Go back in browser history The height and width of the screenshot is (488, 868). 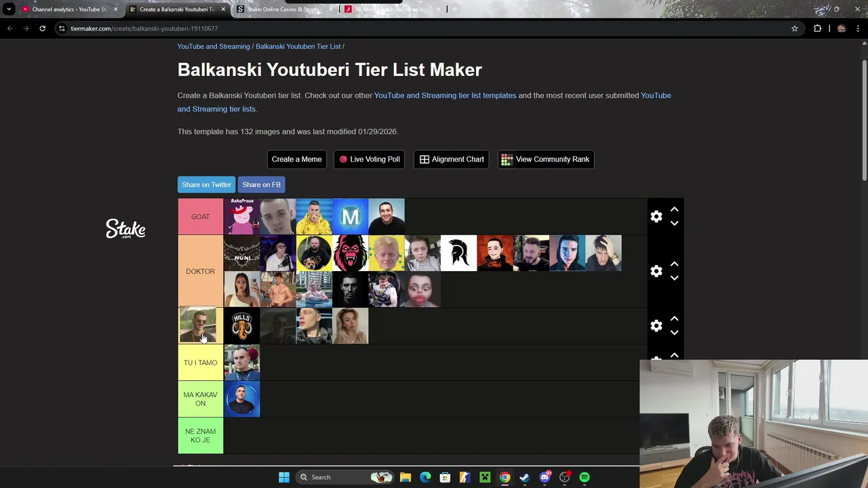(9, 28)
